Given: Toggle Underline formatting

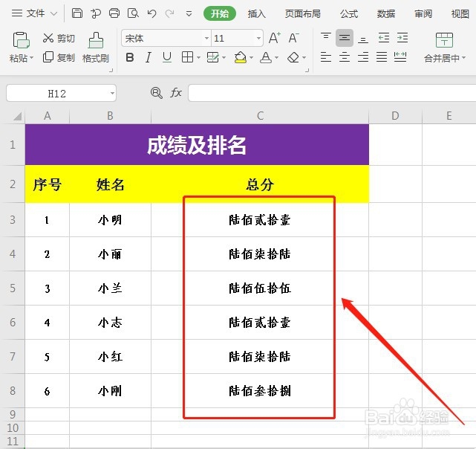Looking at the screenshot, I should [167, 57].
